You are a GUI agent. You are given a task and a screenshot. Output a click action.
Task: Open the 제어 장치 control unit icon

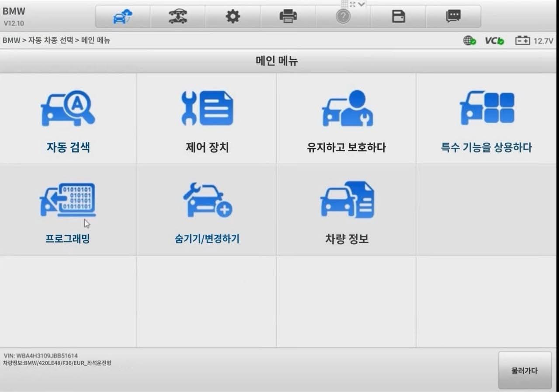(207, 108)
